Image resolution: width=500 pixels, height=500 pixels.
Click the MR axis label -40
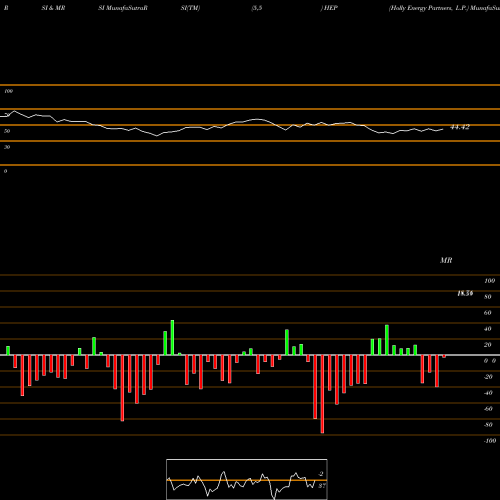point(488,393)
